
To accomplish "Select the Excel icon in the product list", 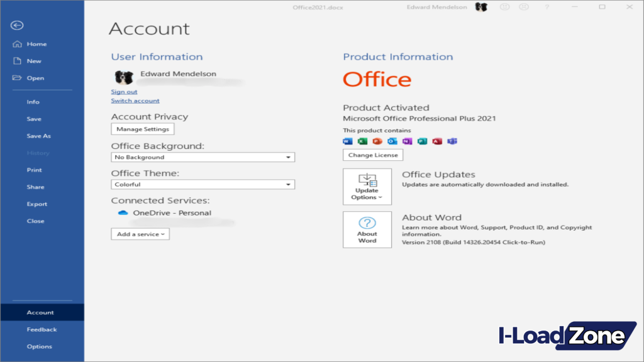I will [363, 141].
